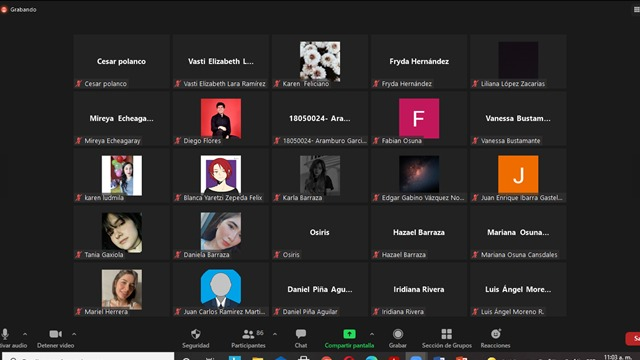Click the 'Mariana Osuna Cansdales' label
The height and width of the screenshot is (360, 640).
519,255
